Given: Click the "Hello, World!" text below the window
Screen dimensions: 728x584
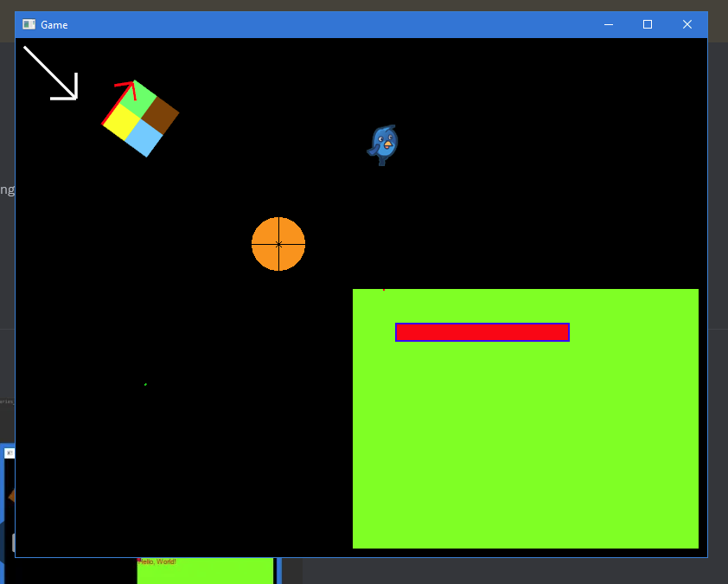Looking at the screenshot, I should point(156,562).
